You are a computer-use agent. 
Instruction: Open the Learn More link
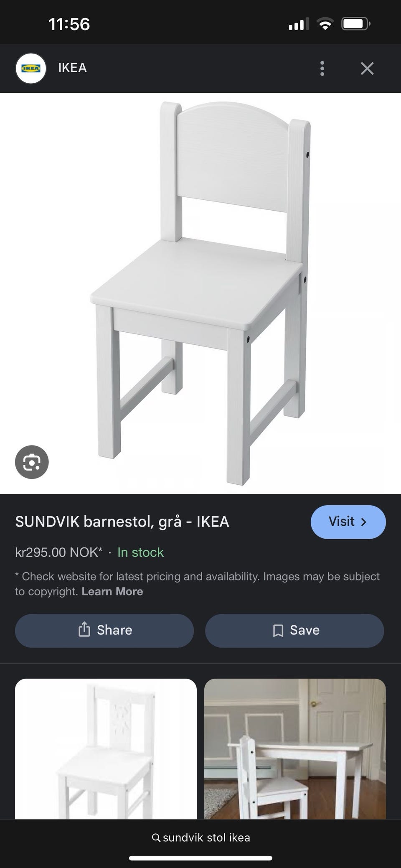click(x=112, y=591)
